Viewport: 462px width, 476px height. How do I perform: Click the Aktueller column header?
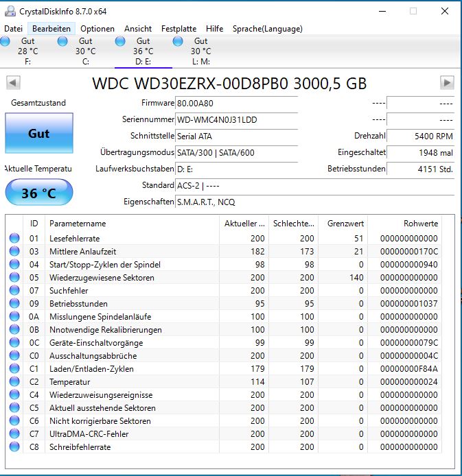pos(244,224)
